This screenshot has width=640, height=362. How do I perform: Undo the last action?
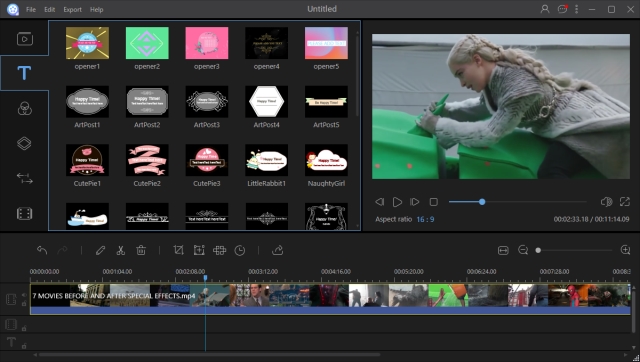click(x=42, y=250)
